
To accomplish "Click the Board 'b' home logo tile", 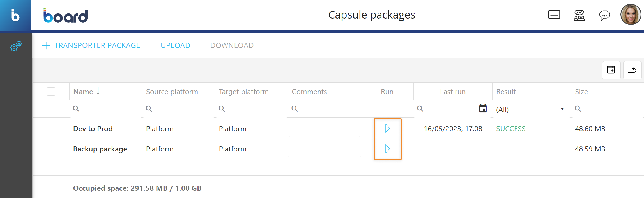I will point(15,15).
